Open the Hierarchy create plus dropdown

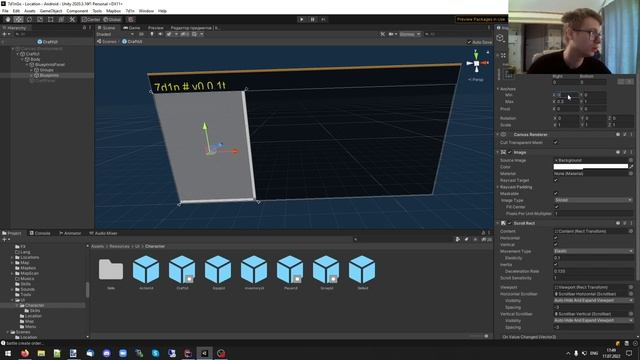(x=6, y=34)
